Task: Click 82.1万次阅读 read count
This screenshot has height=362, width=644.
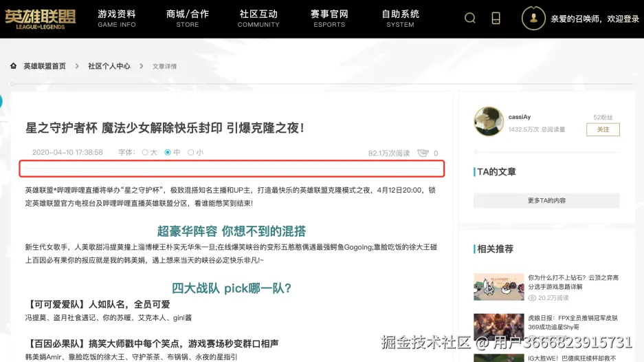Action: pyautogui.click(x=389, y=153)
